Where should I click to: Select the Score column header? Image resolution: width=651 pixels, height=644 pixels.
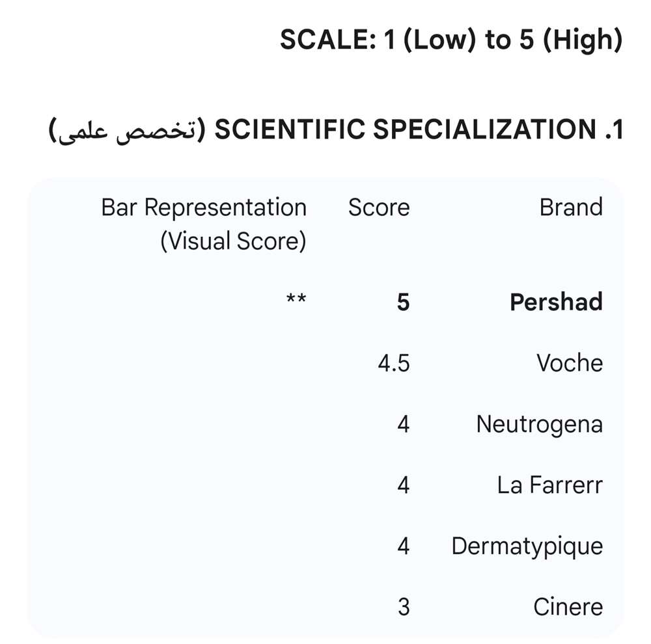coord(379,208)
